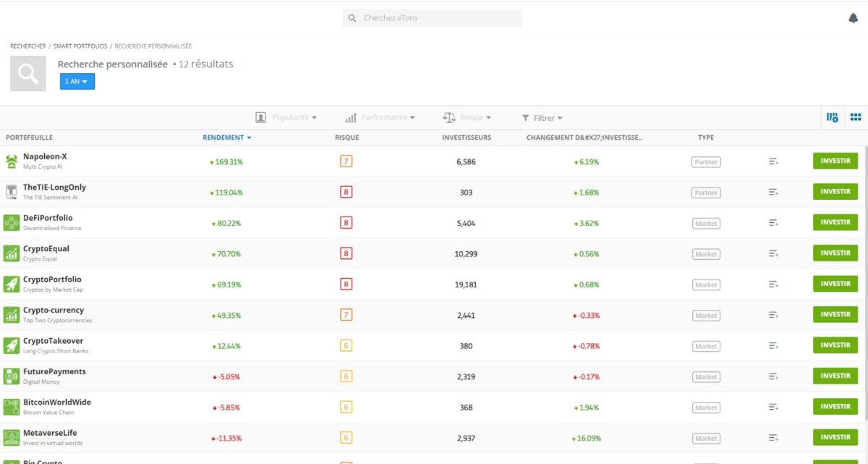Focus the Cherchez eToro search field
The height and width of the screenshot is (464, 868).
[432, 18]
